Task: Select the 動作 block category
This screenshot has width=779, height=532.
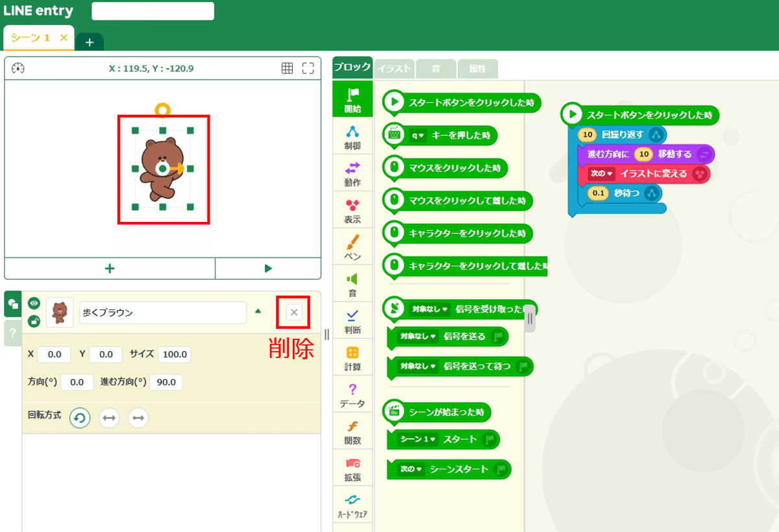Action: coord(352,175)
